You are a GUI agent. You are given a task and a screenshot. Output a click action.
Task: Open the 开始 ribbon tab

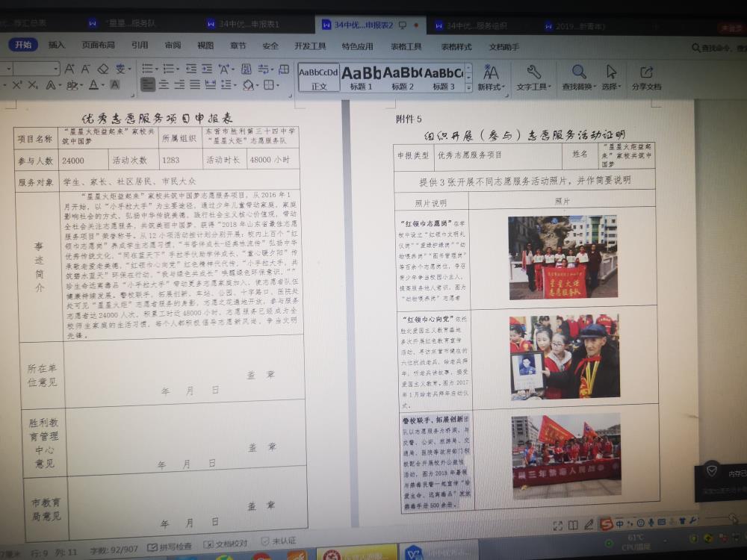(x=23, y=45)
